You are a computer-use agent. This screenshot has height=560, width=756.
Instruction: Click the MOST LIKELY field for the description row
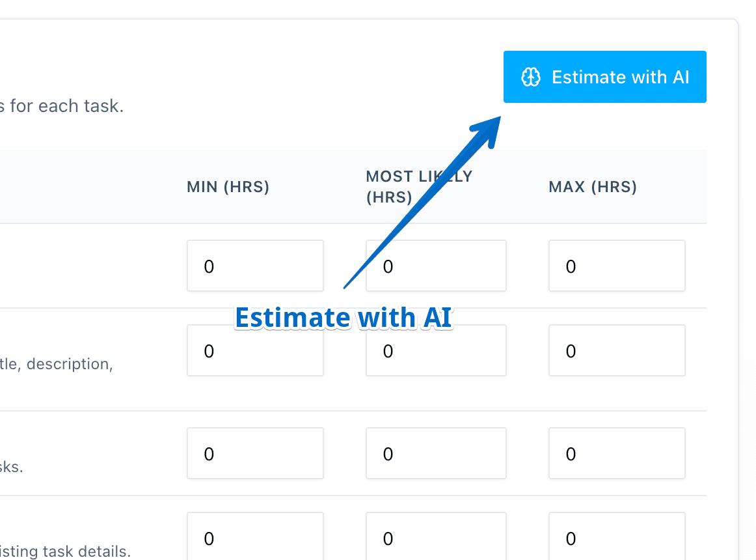(x=436, y=350)
